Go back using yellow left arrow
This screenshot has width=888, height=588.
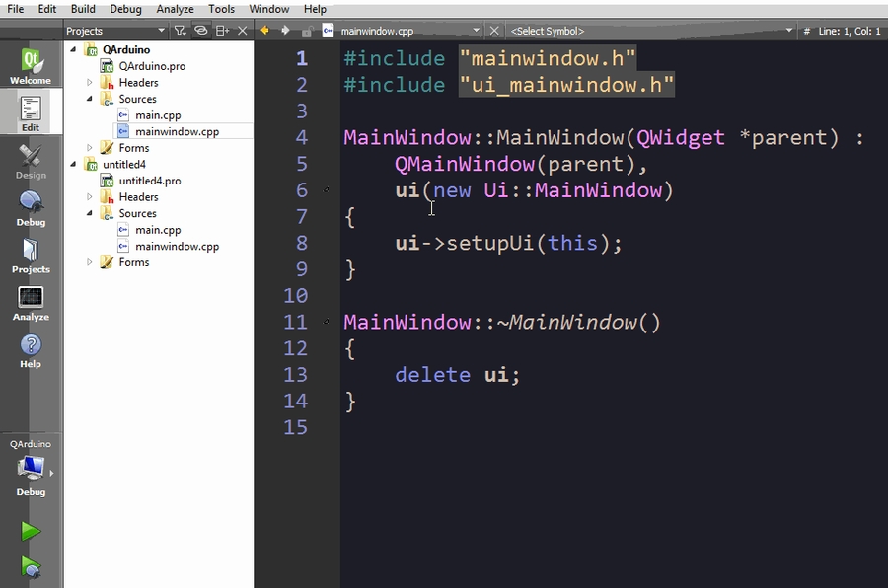pos(264,31)
